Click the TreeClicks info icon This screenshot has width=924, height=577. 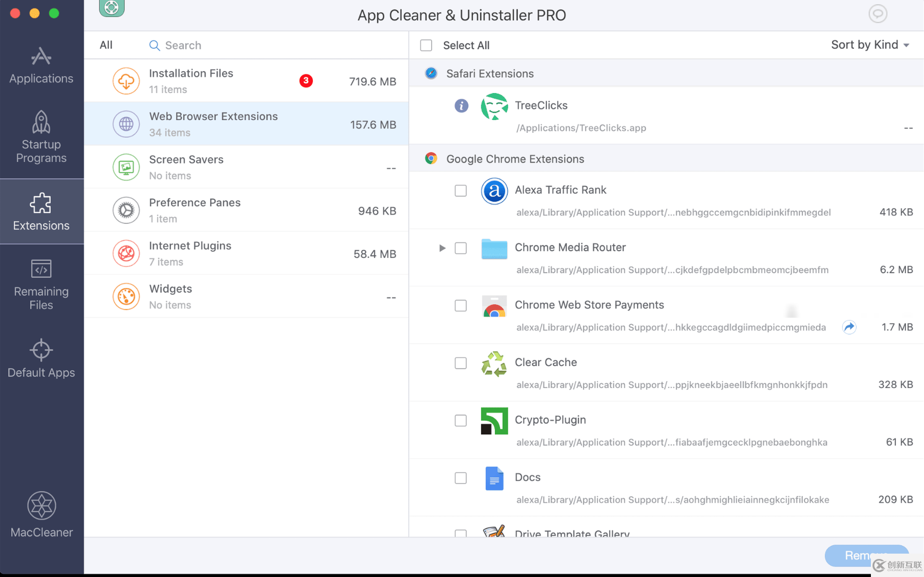tap(461, 106)
